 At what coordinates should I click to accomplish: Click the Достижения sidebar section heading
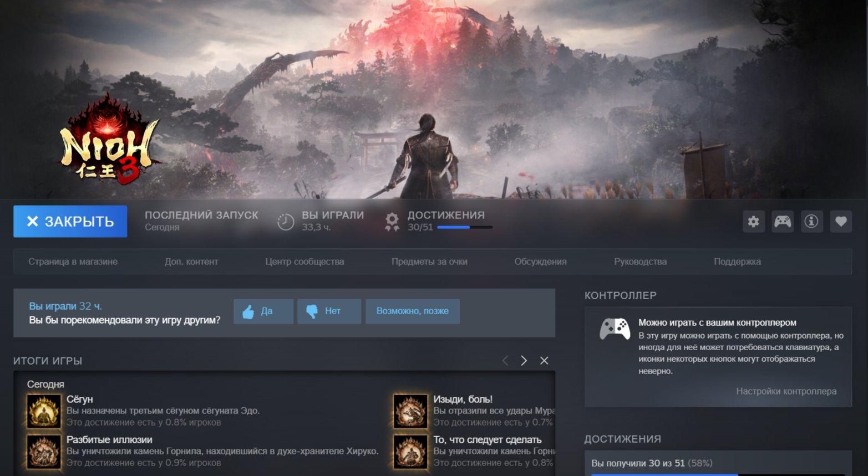tap(622, 439)
